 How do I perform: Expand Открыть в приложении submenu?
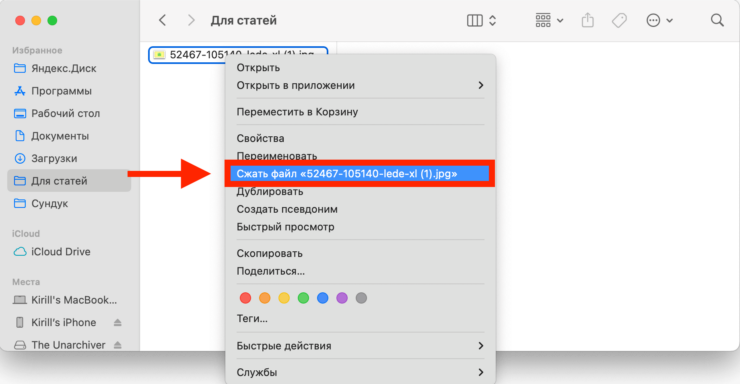coord(360,85)
